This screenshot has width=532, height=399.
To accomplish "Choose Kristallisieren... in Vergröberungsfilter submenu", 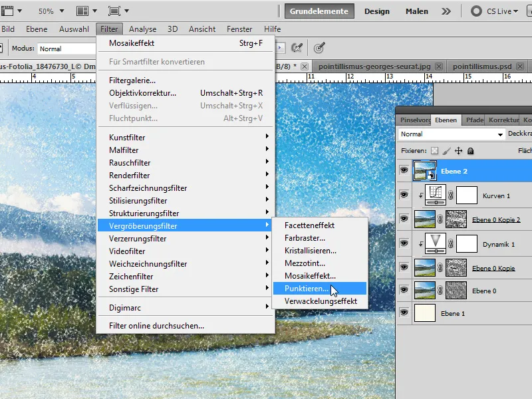I will [x=320, y=251].
